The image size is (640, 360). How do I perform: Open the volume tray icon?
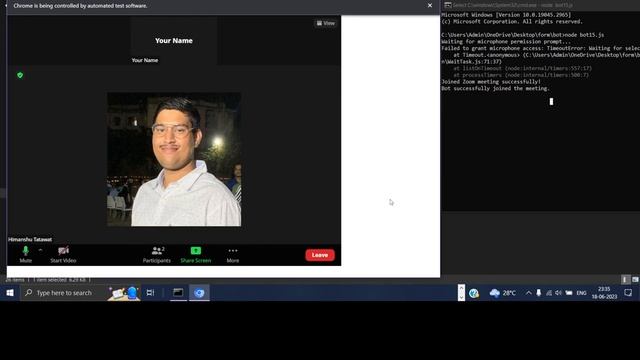(558, 293)
